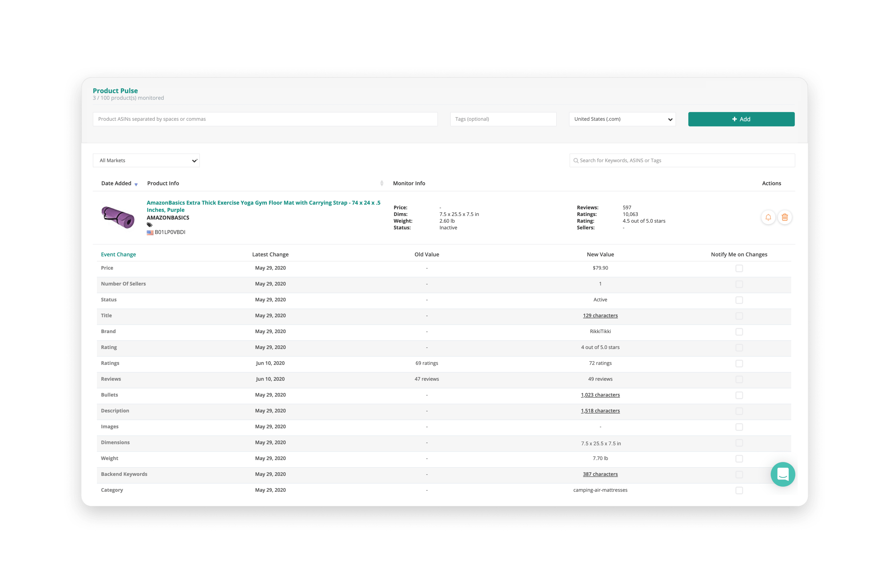Tick the Number Of Sellers notify checkbox

click(x=739, y=284)
